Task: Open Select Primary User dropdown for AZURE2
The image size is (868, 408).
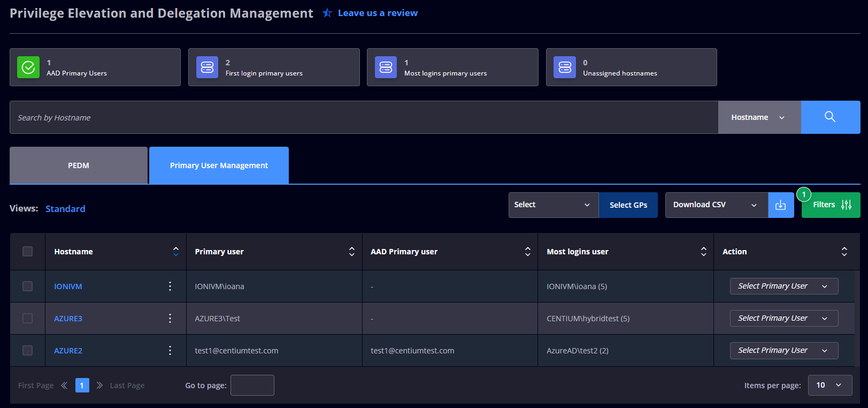Action: coord(784,351)
